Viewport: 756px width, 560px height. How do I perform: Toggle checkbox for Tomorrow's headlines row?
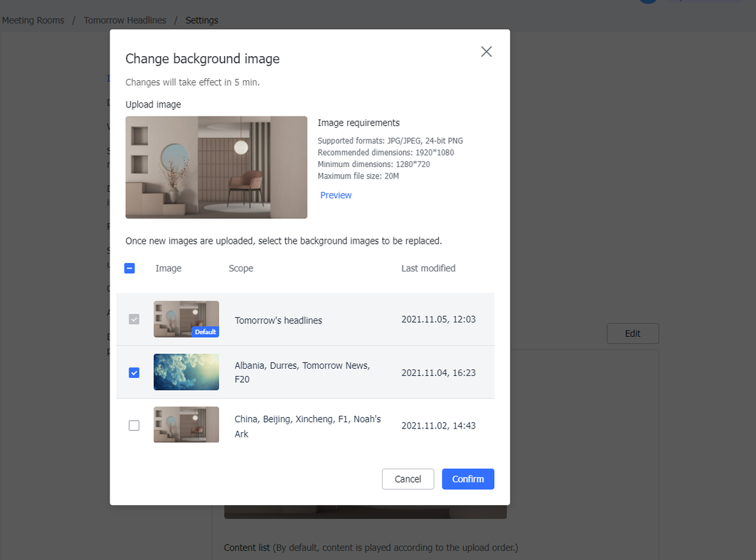tap(134, 320)
